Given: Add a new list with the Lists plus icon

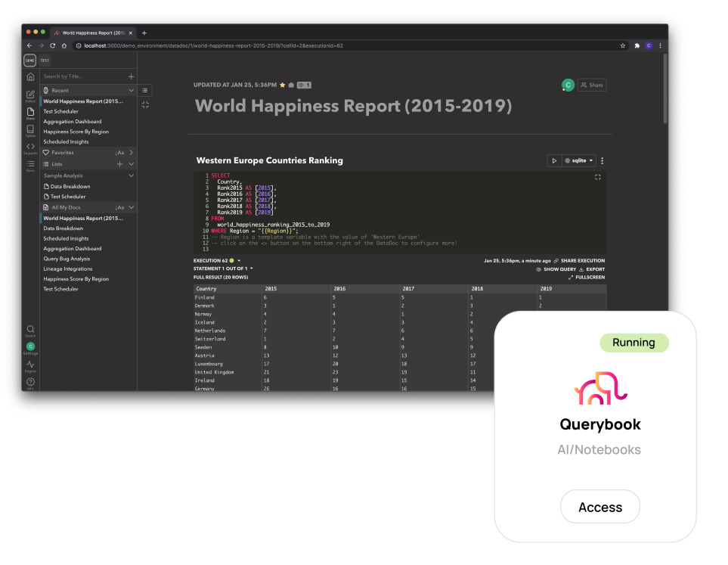Looking at the screenshot, I should (119, 164).
